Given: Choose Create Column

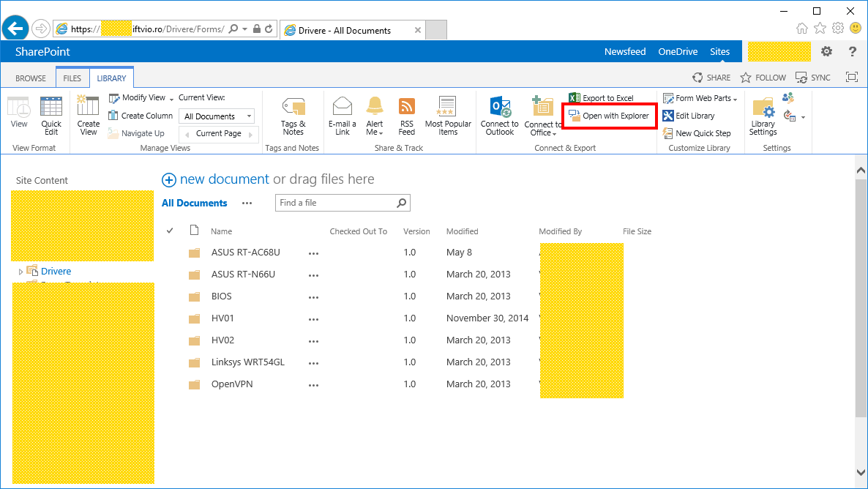Looking at the screenshot, I should [141, 116].
